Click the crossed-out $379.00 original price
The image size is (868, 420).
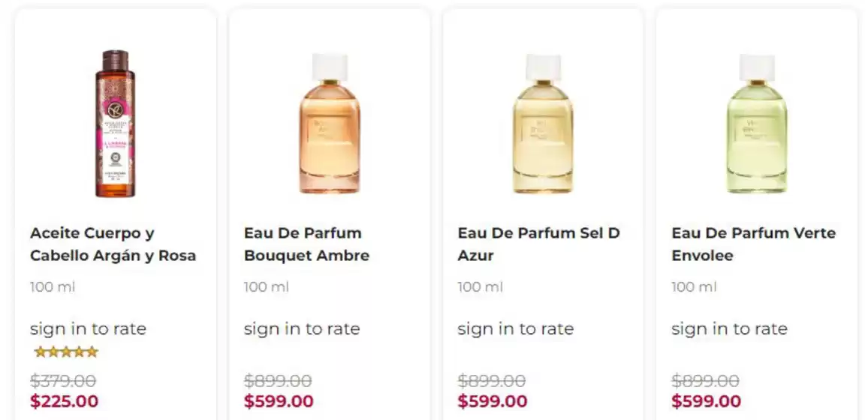(x=63, y=381)
